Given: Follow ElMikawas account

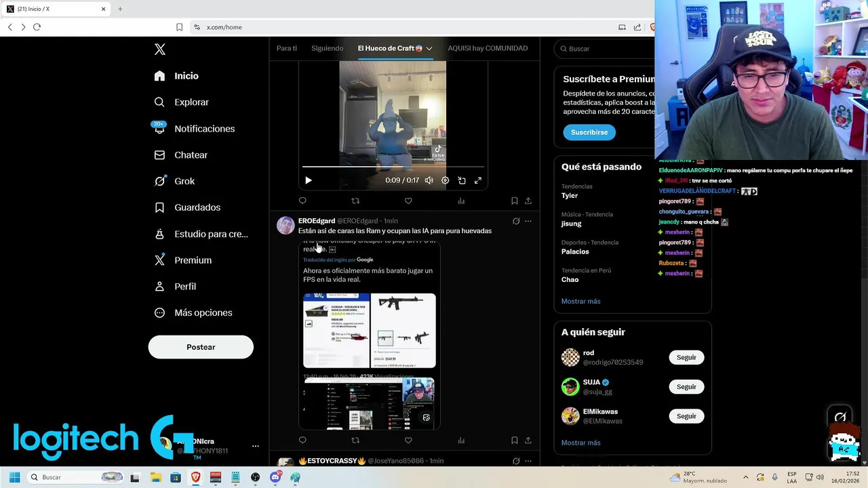Looking at the screenshot, I should coord(686,416).
